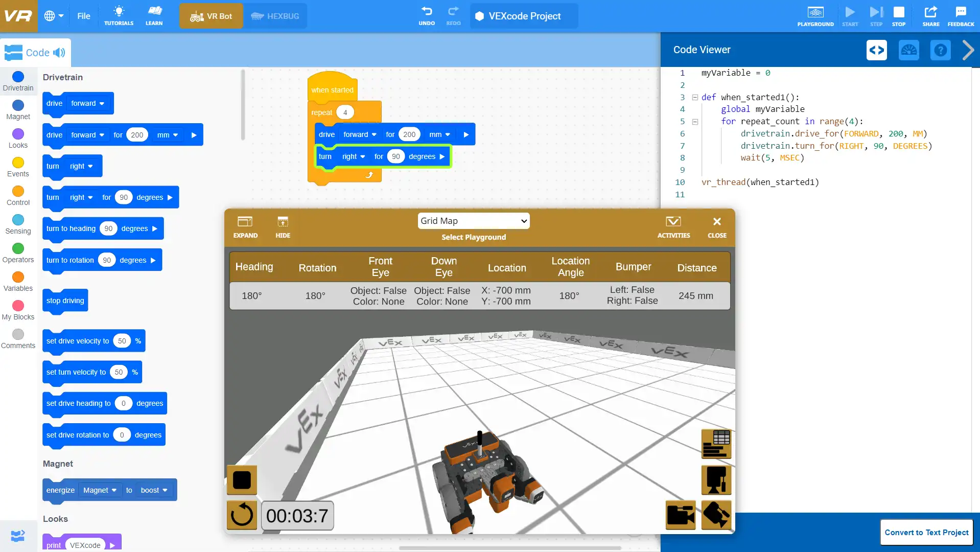Screen dimensions: 980x552
Task: Open the sensor dashboard icon in Code Viewer
Action: pyautogui.click(x=909, y=50)
